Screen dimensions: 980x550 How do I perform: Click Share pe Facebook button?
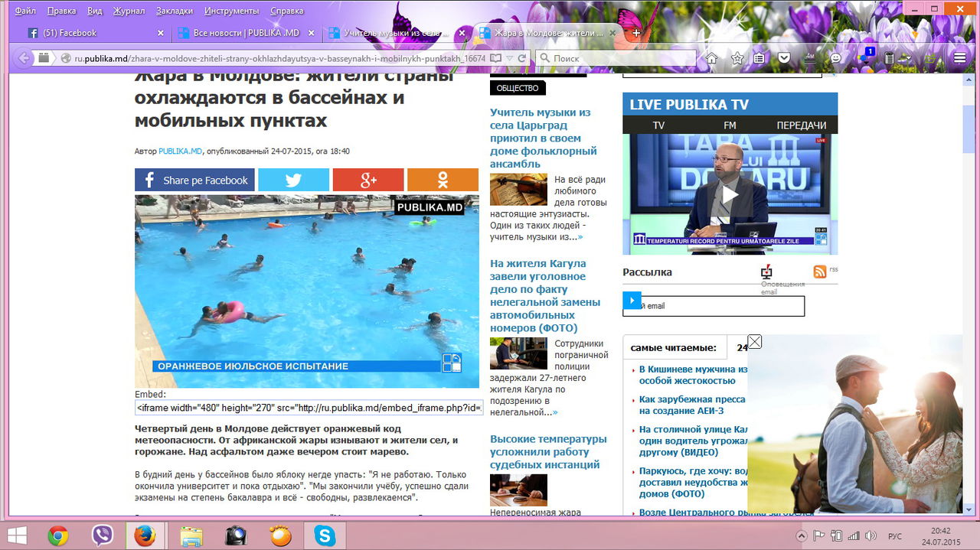point(194,180)
